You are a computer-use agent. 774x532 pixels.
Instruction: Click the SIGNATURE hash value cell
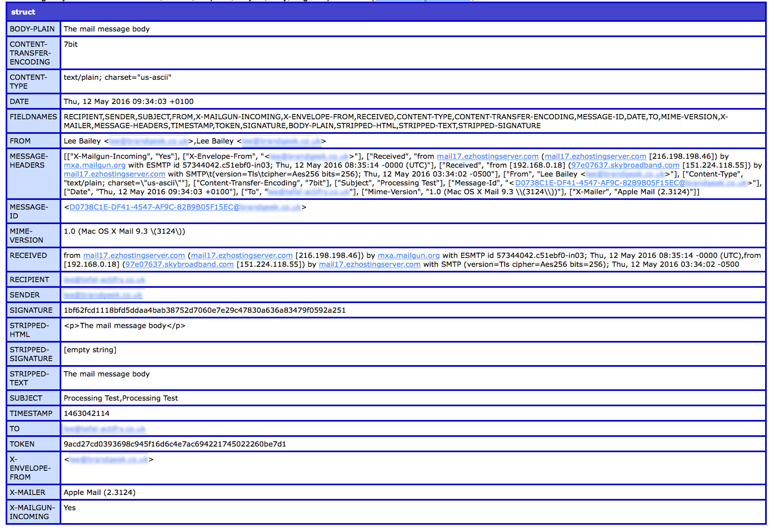[204, 310]
